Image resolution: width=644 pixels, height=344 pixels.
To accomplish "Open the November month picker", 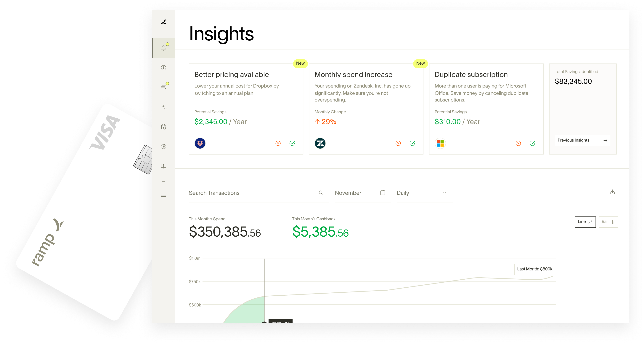I will [x=363, y=193].
